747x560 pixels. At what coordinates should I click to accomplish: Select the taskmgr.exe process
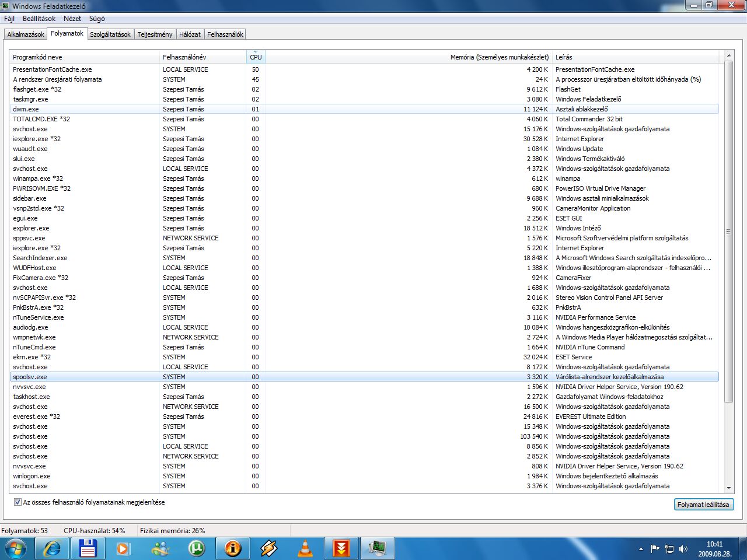coord(365,99)
